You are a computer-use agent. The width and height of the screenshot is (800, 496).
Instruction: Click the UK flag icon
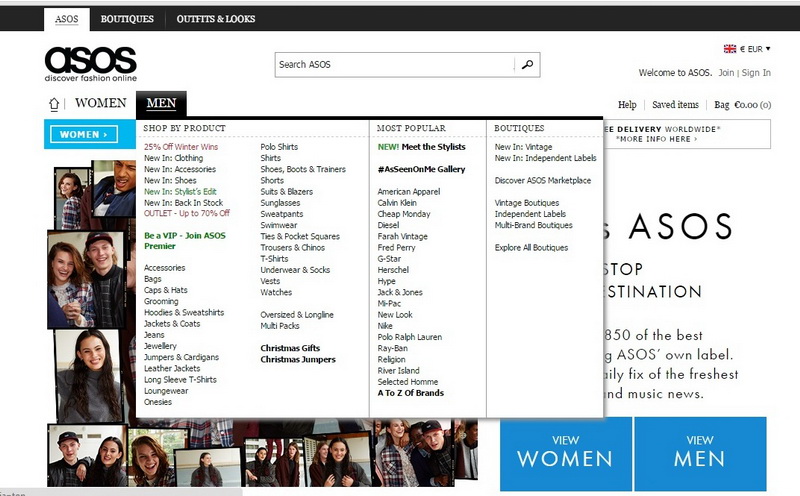(x=729, y=48)
